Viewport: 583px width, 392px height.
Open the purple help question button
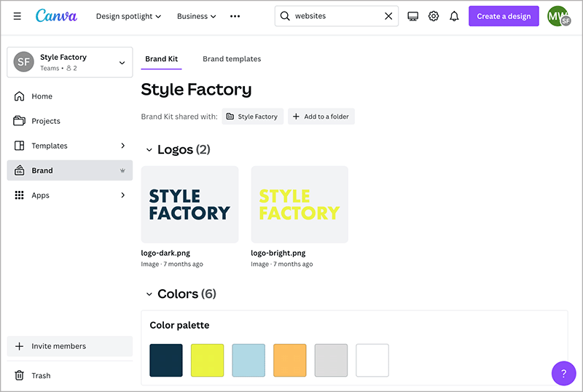tap(563, 373)
